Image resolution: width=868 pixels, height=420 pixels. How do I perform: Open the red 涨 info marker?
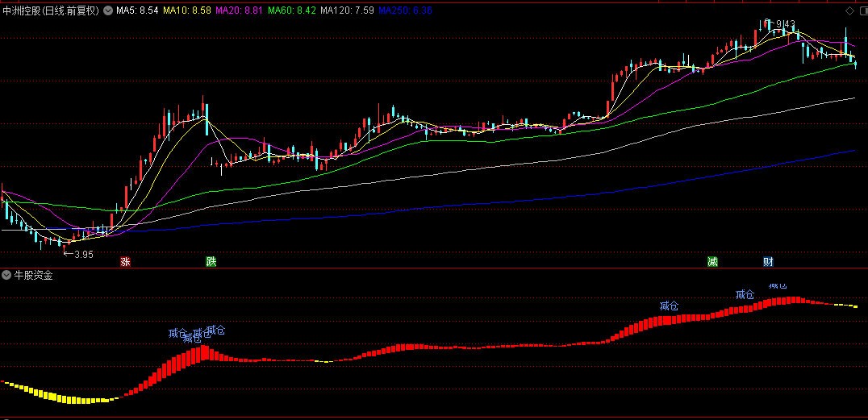click(x=126, y=262)
